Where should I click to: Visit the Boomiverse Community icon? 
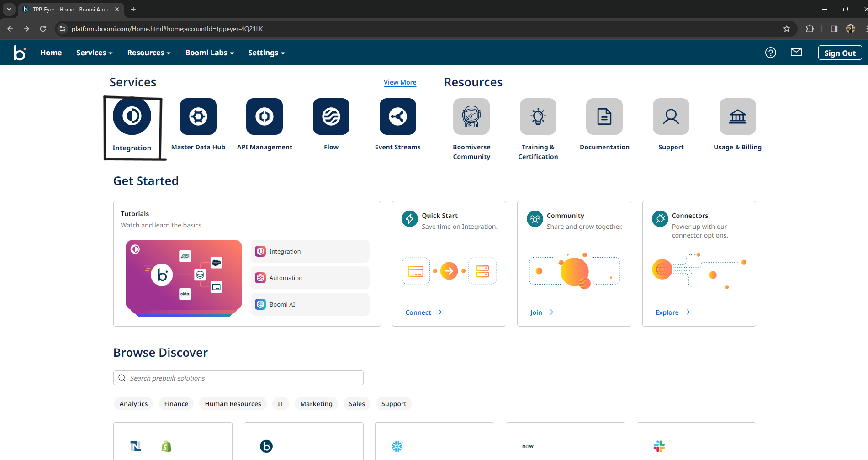(x=471, y=116)
